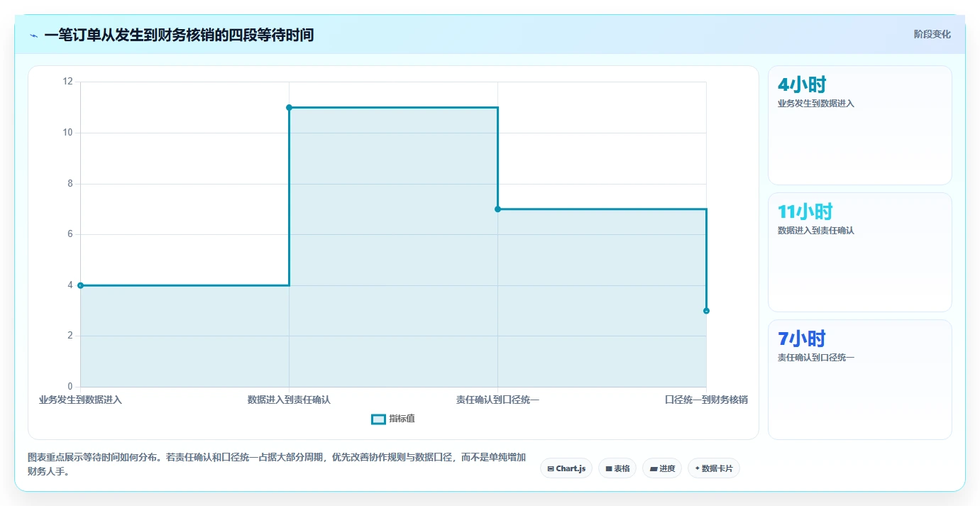The height and width of the screenshot is (506, 980).
Task: Click the lightning icon beside the title
Action: coord(33,35)
